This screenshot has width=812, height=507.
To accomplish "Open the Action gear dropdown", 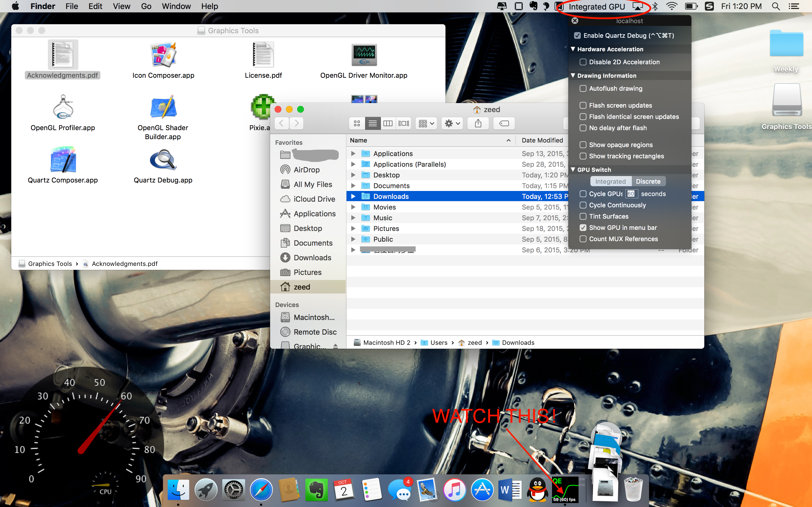I will click(452, 123).
